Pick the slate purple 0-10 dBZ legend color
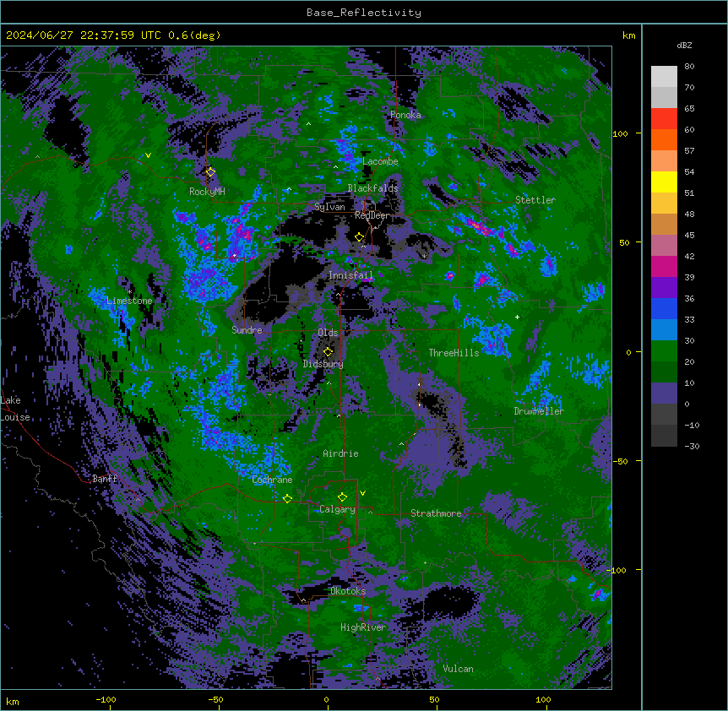This screenshot has width=728, height=711. 664,393
